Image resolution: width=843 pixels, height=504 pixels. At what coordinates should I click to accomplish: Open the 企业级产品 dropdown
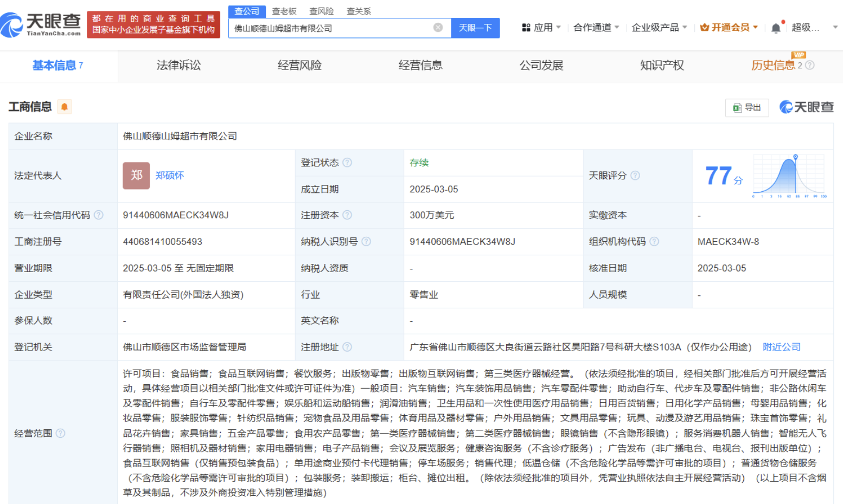tap(659, 28)
